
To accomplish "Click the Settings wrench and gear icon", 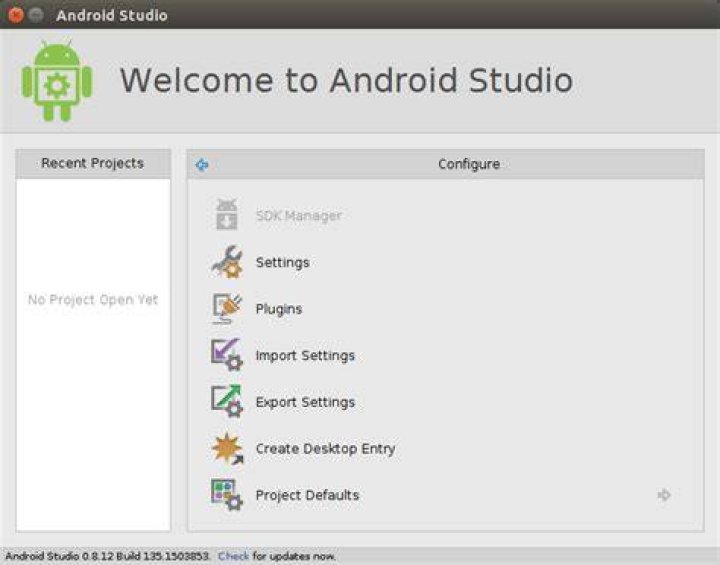I will point(227,262).
